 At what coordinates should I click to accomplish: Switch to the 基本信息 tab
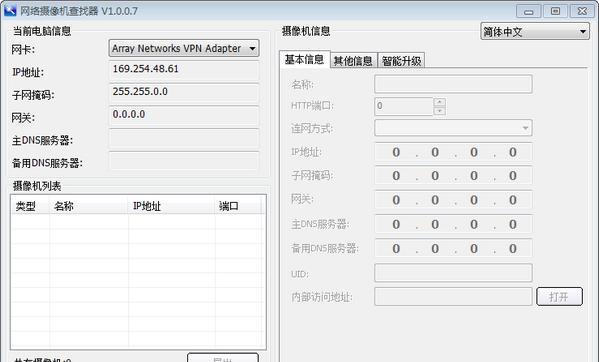point(304,60)
